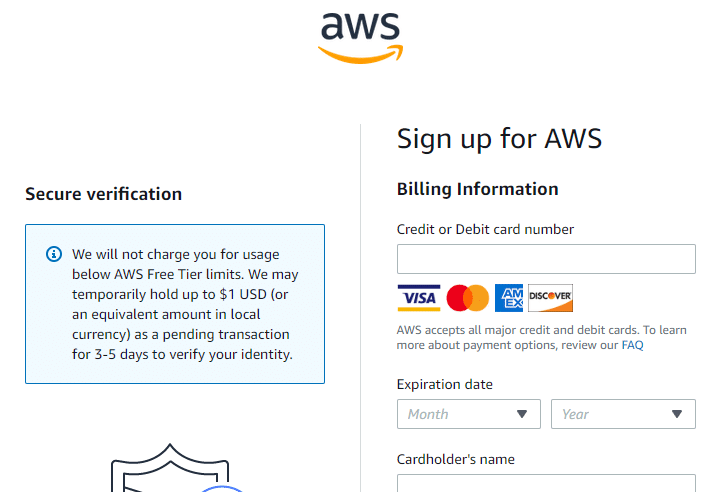Focus the Cardholder's name input field
Viewport: 721px width, 492px height.
click(x=545, y=483)
